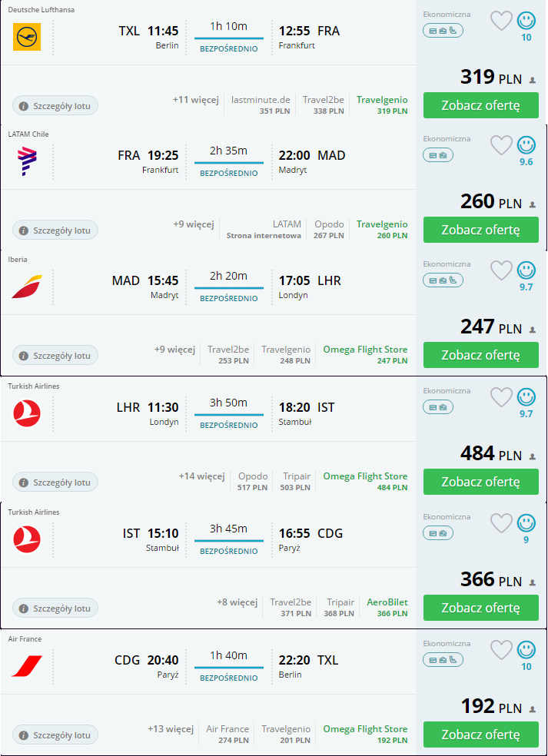The height and width of the screenshot is (756, 548).
Task: Click the smiley rating 9 on IST–CDG flight
Action: pyautogui.click(x=526, y=523)
